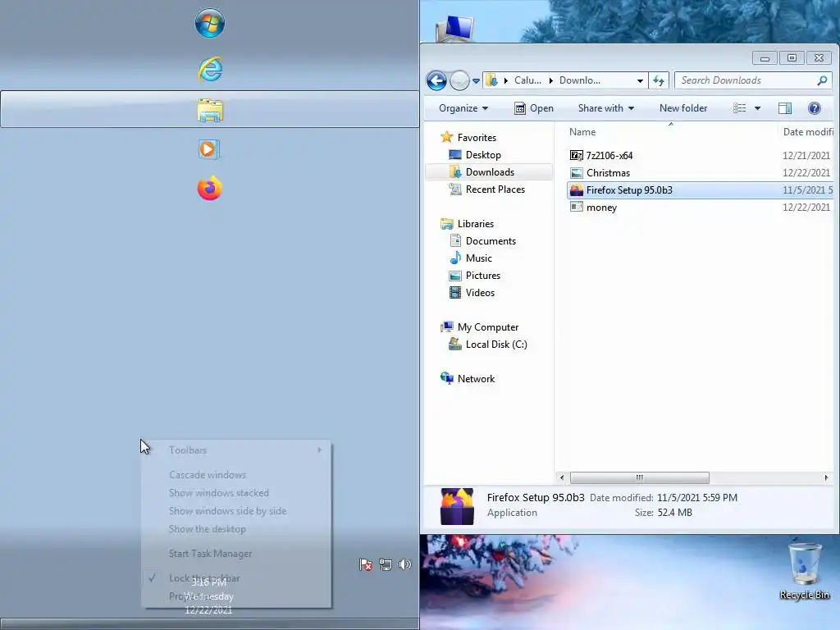This screenshot has width=840, height=630.
Task: Click the search magnifier icon
Action: (x=822, y=80)
